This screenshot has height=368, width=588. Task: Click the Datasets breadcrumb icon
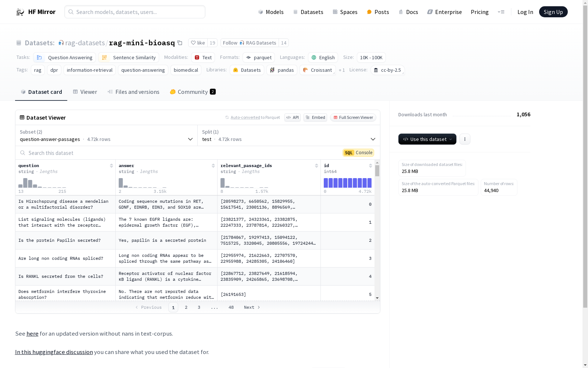pos(19,43)
